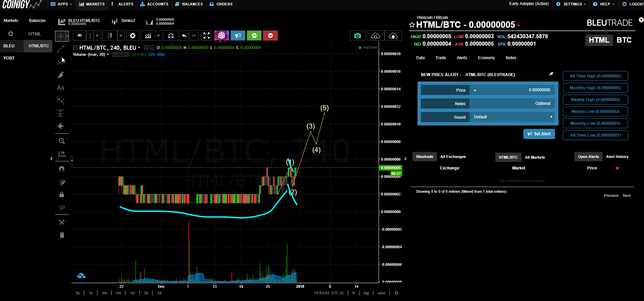644x301 pixels.
Task: Open the compare symbols scales icon
Action: tap(171, 36)
